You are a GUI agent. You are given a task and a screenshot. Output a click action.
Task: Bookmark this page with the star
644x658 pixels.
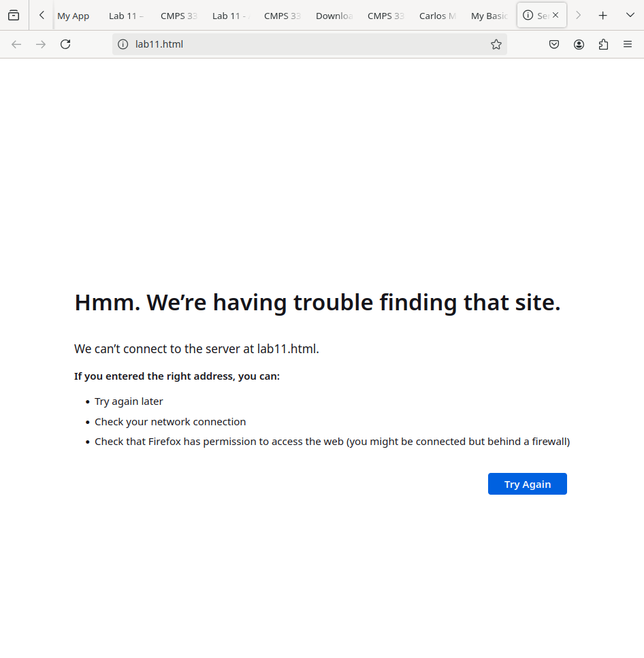point(496,44)
